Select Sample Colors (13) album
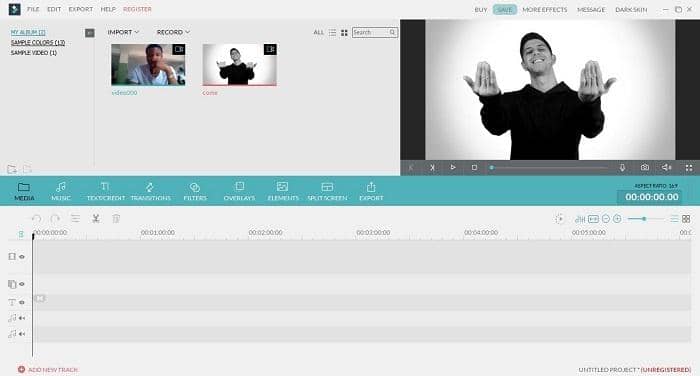700x376 pixels. tap(38, 42)
